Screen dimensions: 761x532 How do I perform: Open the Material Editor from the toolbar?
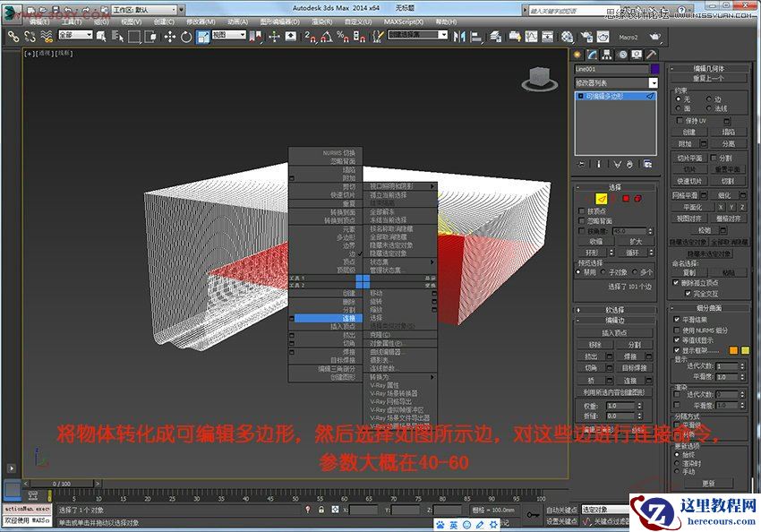click(x=566, y=38)
